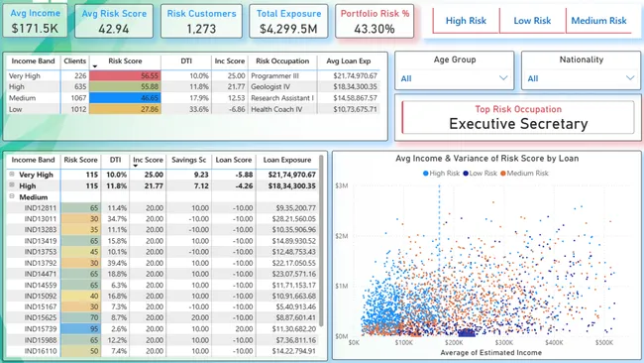Click the $21,74,970.67 value in top table
Viewport: 644px width, 363px height.
pos(355,75)
